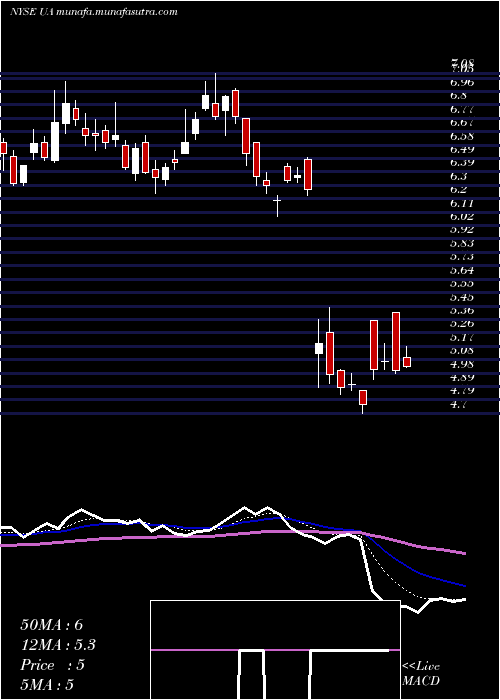Click the Price : 5 value
The width and height of the screenshot is (500, 700).
click(52, 665)
